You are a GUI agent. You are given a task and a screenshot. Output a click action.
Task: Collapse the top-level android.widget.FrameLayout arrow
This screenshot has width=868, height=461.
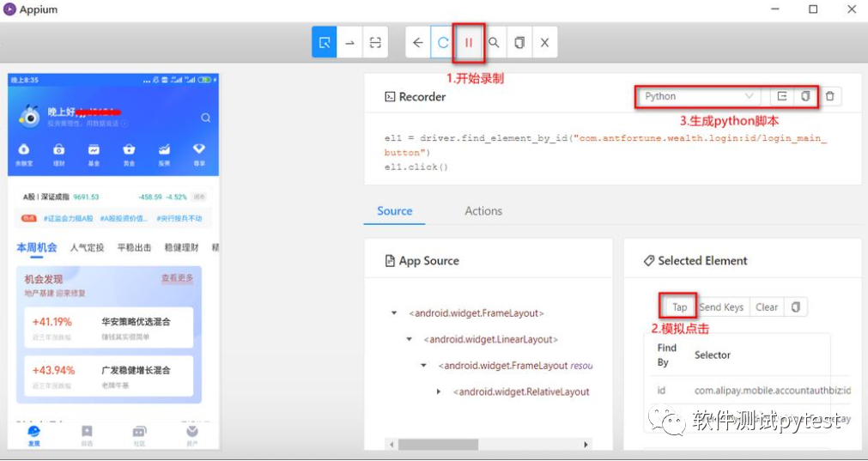pos(394,313)
